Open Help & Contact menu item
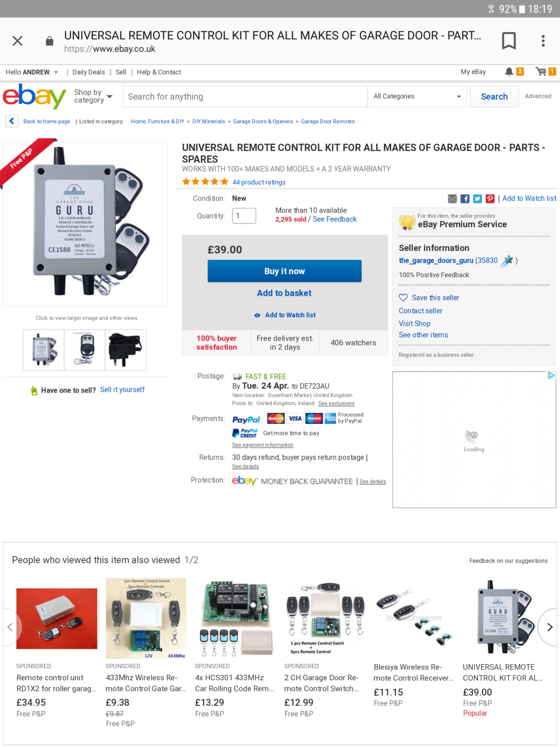This screenshot has width=560, height=747. (159, 72)
